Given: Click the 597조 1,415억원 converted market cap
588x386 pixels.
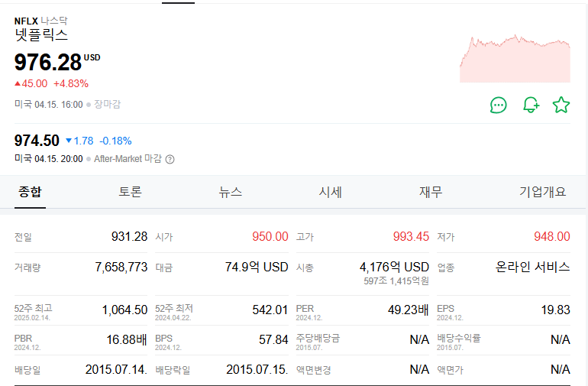Looking at the screenshot, I should 396,281.
